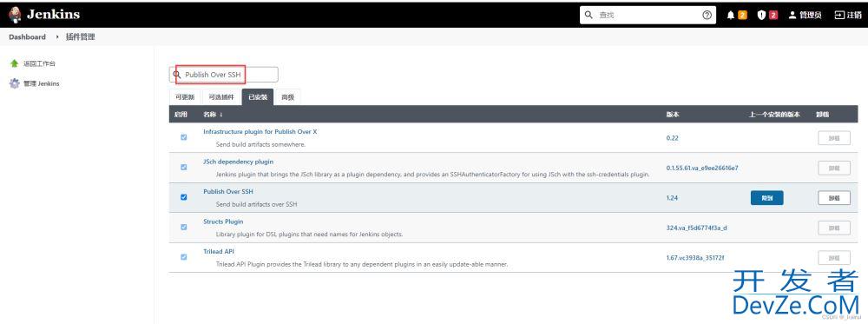The image size is (868, 324).
Task: Open the 高级 tab
Action: click(x=287, y=97)
